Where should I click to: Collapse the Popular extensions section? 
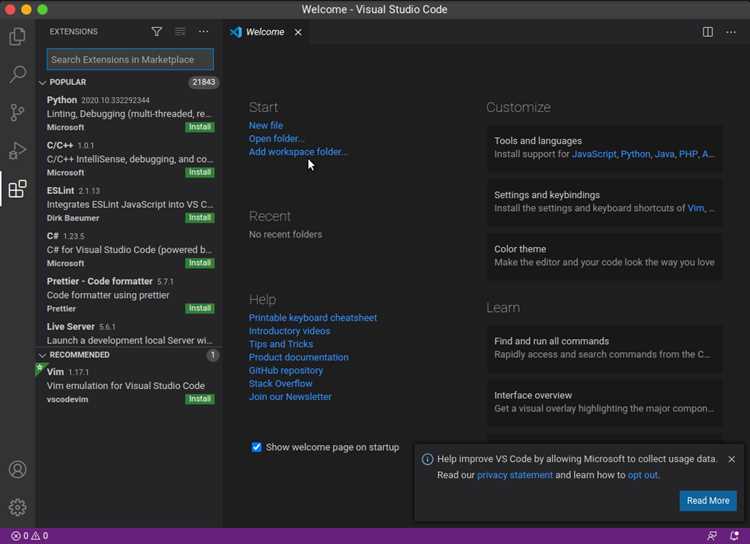point(43,82)
